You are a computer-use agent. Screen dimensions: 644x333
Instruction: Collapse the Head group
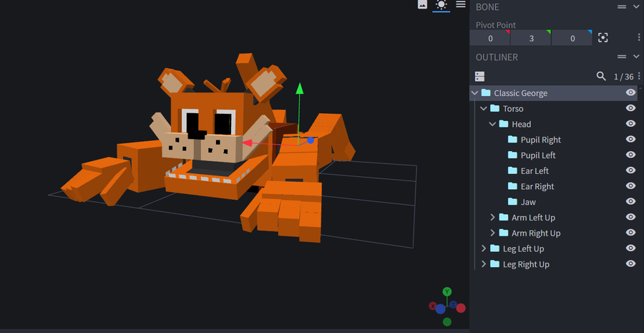492,124
